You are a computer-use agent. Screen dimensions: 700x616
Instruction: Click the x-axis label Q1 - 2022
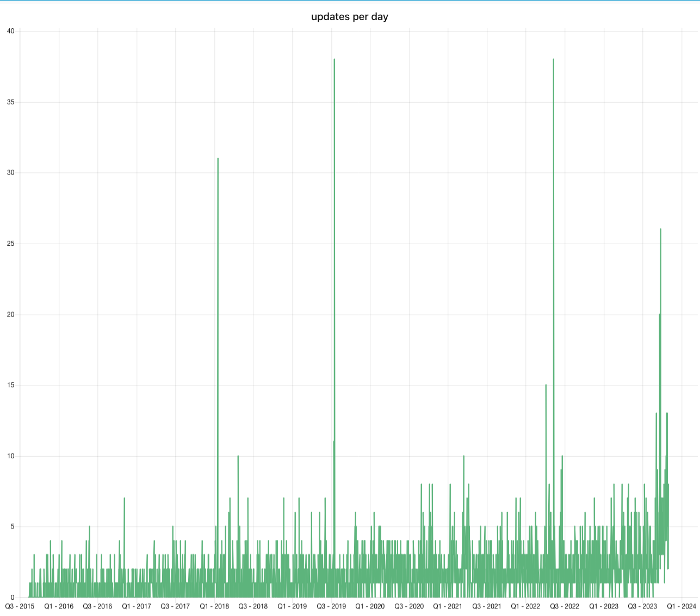[525, 606]
